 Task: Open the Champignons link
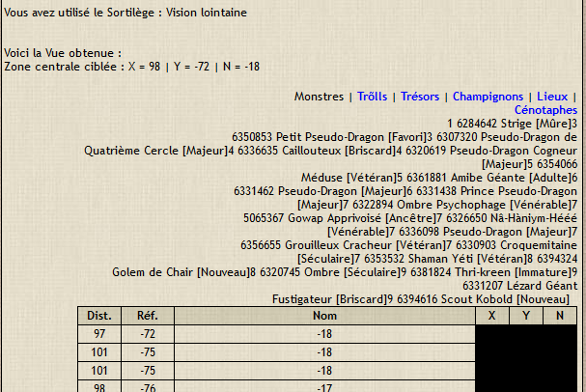pos(488,97)
